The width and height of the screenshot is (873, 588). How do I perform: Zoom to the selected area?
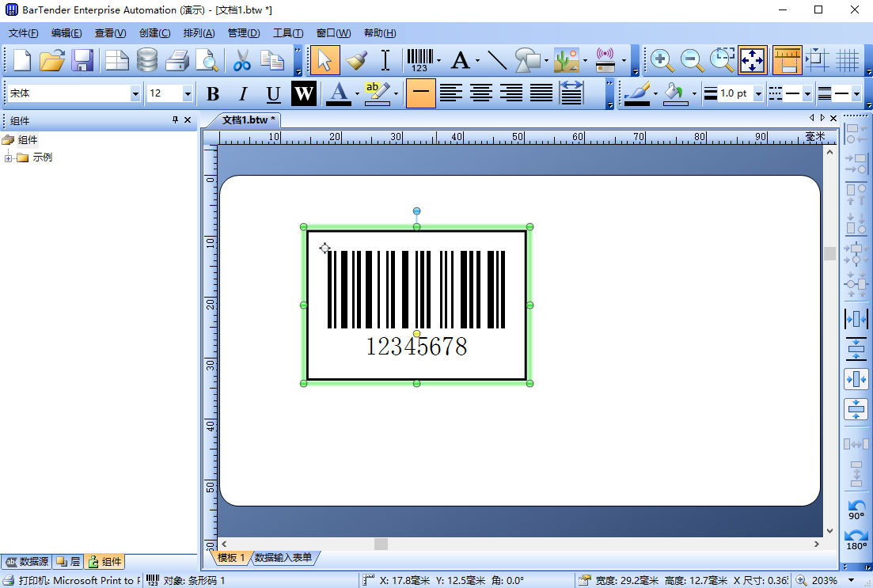point(722,60)
